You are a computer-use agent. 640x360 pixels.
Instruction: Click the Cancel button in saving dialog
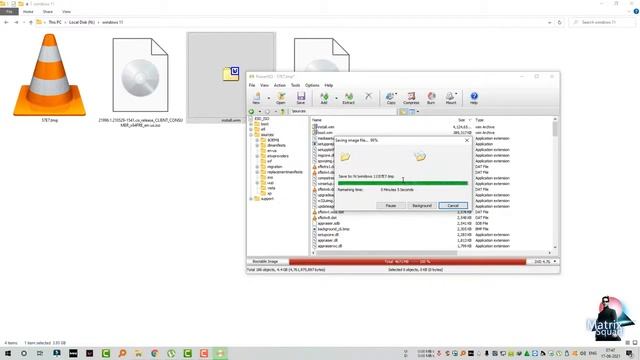453,206
